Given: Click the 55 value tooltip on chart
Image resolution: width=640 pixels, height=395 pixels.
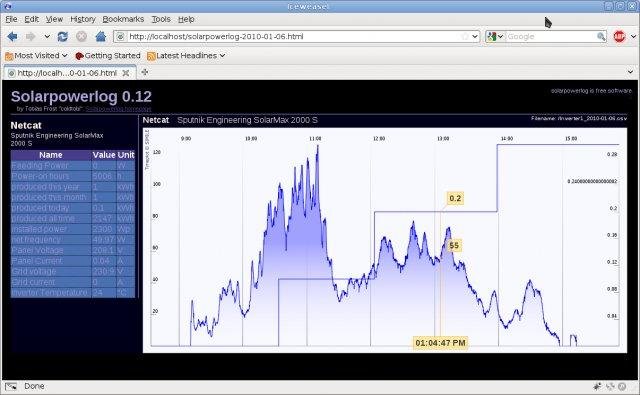Looking at the screenshot, I should [454, 245].
